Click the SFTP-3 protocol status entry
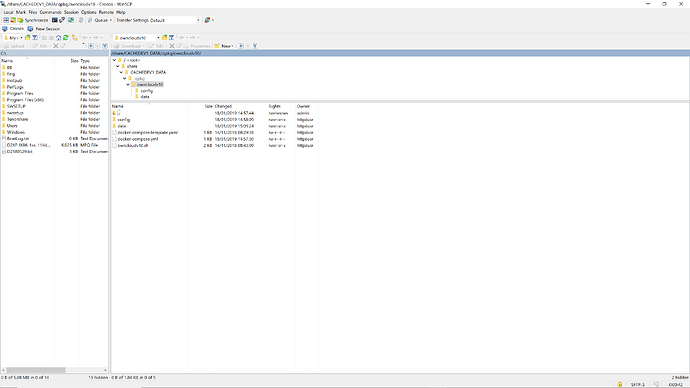 [638, 384]
